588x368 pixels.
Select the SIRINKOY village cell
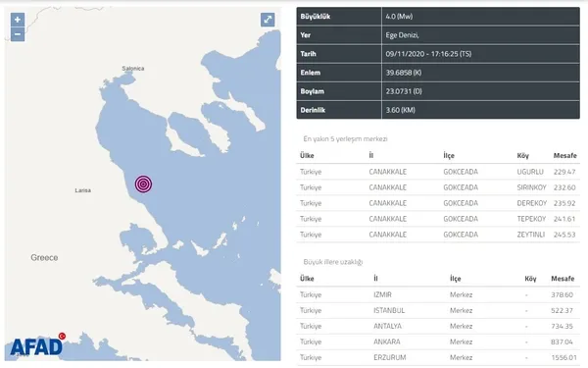[x=532, y=187]
